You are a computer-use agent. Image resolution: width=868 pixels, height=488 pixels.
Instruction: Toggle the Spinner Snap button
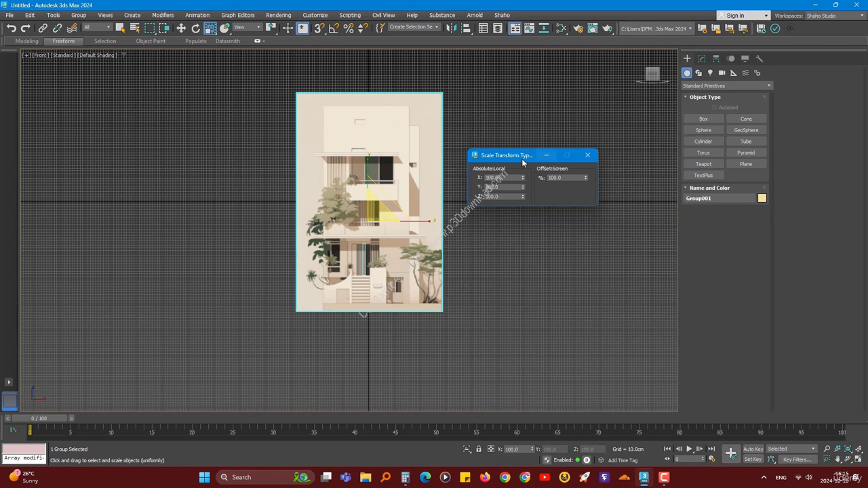coord(363,28)
